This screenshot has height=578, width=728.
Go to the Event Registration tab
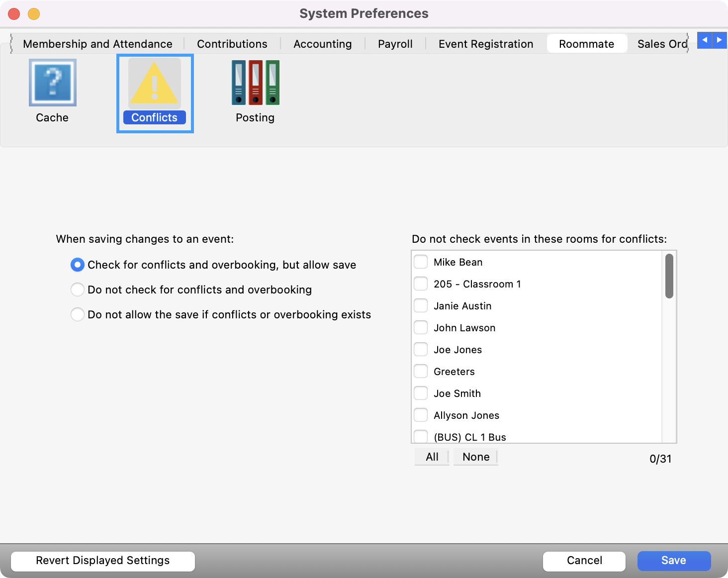point(485,44)
